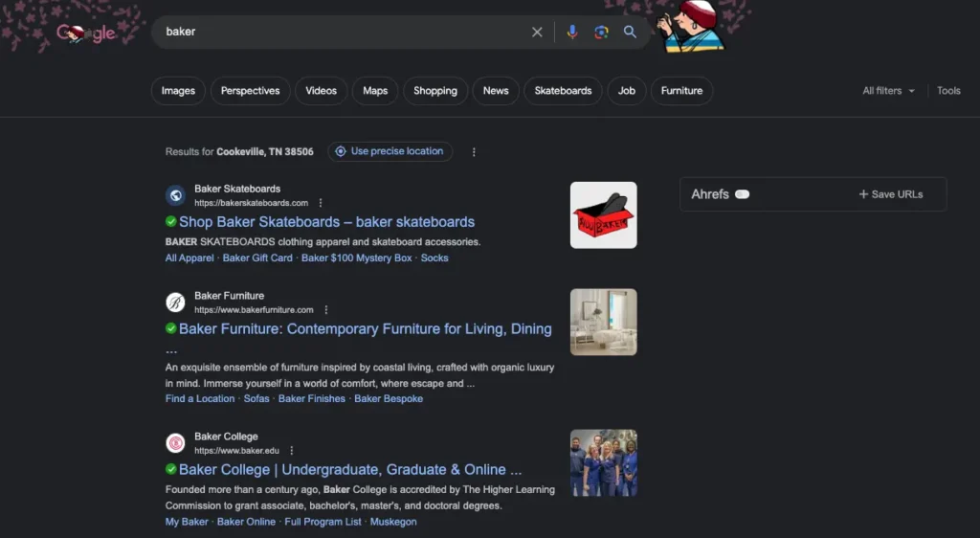Viewport: 980px width, 538px height.
Task: Select the Skateboards filter chip
Action: 563,91
